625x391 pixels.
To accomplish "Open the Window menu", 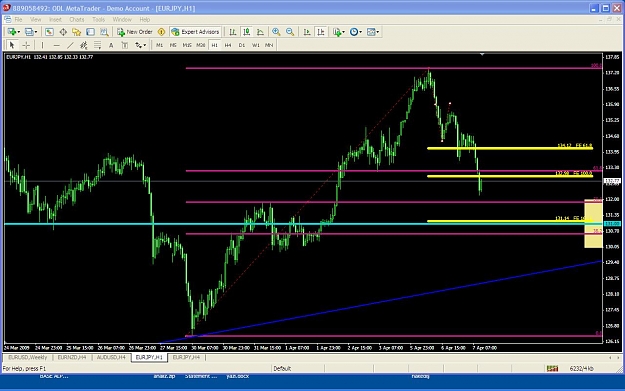I will pyautogui.click(x=122, y=19).
